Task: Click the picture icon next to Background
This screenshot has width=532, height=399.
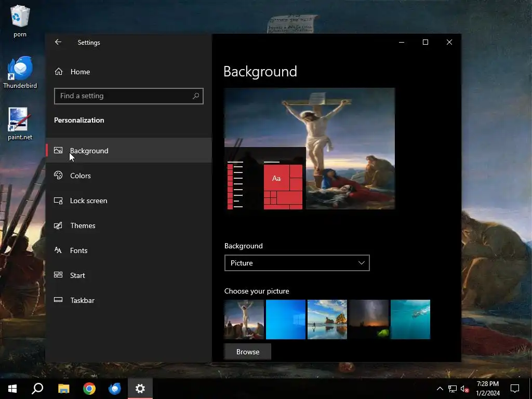Action: point(58,150)
